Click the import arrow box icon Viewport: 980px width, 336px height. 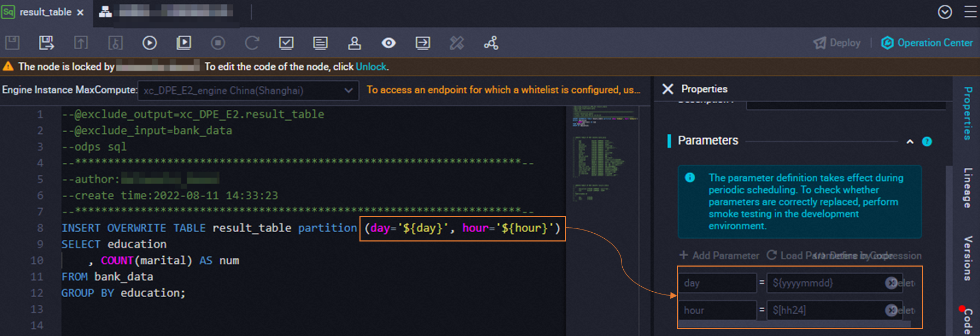[423, 43]
